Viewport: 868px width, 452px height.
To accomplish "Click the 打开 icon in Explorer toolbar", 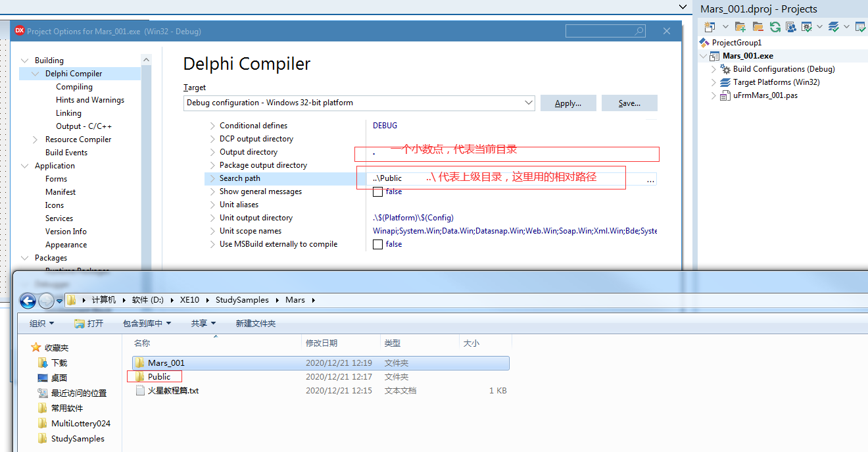I will 80,323.
